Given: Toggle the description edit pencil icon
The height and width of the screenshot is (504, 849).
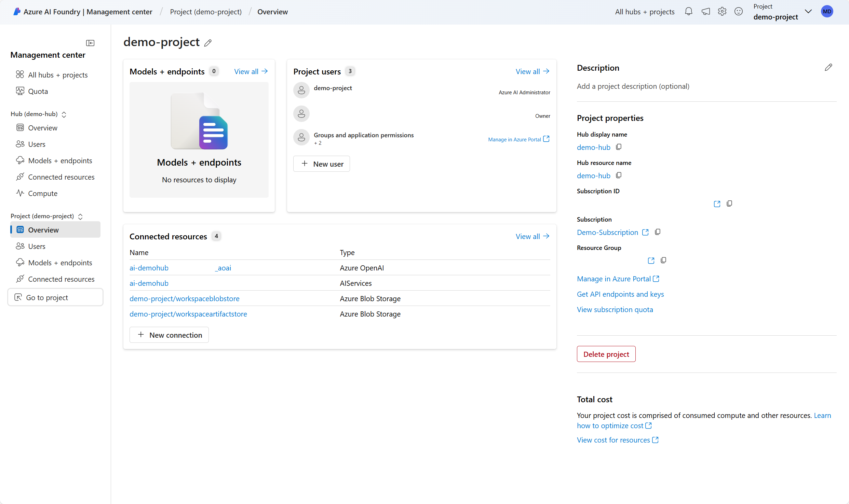Looking at the screenshot, I should (828, 67).
